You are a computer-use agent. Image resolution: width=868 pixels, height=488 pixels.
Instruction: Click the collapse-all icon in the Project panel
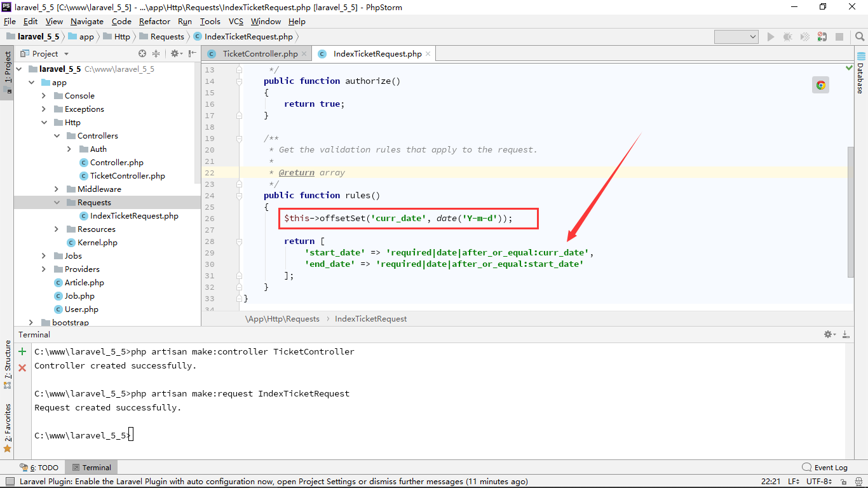click(156, 54)
